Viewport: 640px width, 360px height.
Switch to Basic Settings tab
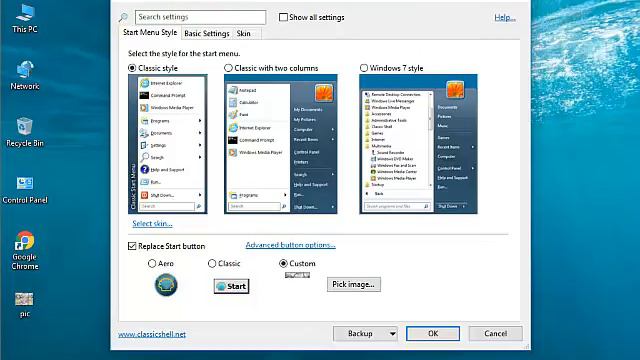click(207, 34)
